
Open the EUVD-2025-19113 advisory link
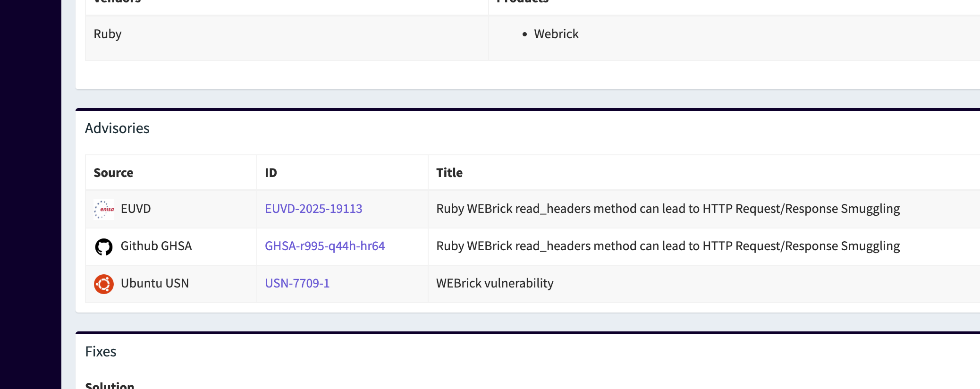pyautogui.click(x=313, y=209)
